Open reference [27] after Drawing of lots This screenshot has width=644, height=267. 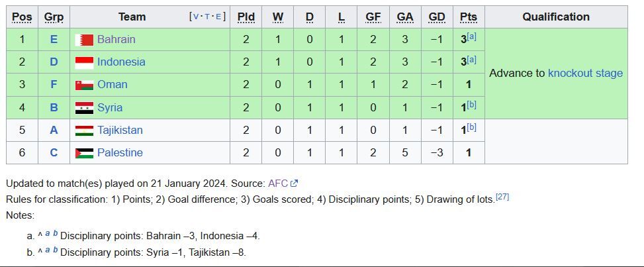pyautogui.click(x=502, y=197)
